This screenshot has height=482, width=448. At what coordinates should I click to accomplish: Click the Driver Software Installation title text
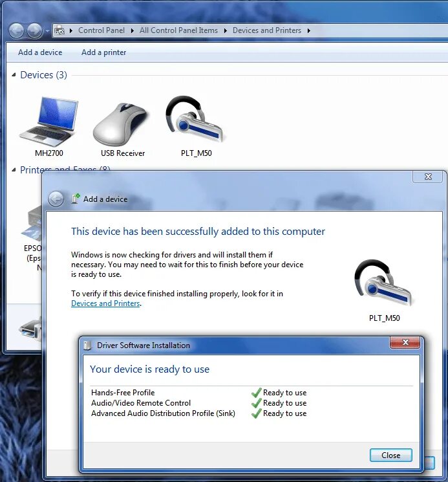click(x=144, y=345)
